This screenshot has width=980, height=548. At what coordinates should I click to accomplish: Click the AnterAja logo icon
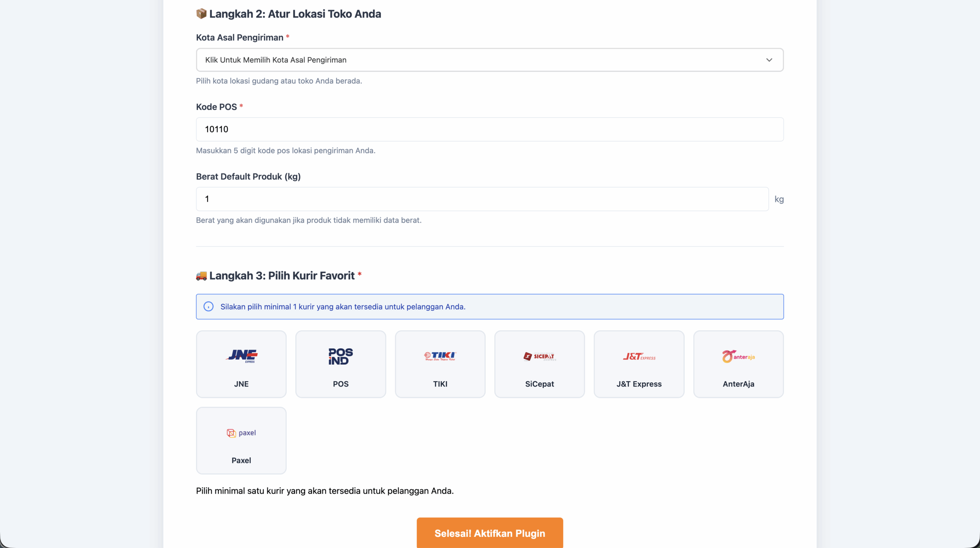pyautogui.click(x=738, y=356)
